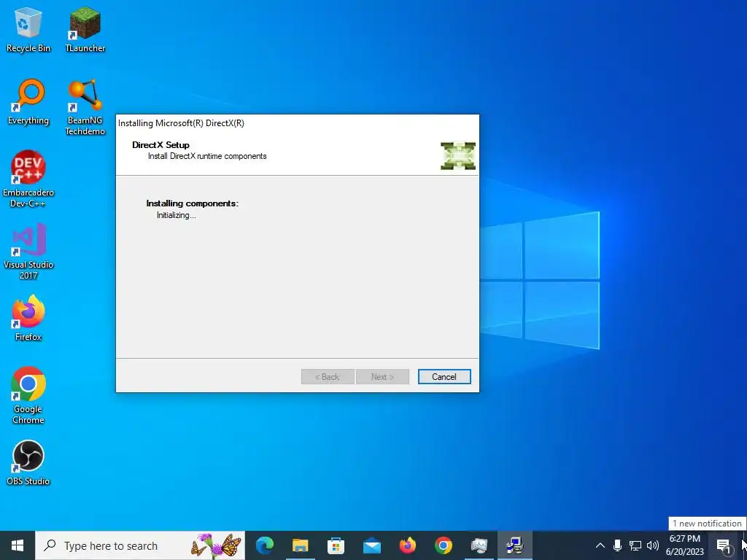The width and height of the screenshot is (747, 560).
Task: Launch Firefox from the taskbar
Action: 407,545
